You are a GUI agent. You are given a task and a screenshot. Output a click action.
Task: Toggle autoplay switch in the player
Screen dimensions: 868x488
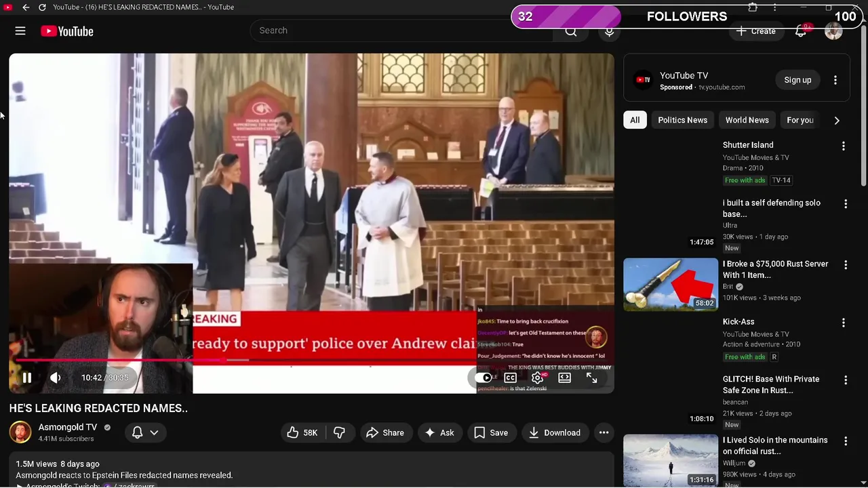(484, 378)
